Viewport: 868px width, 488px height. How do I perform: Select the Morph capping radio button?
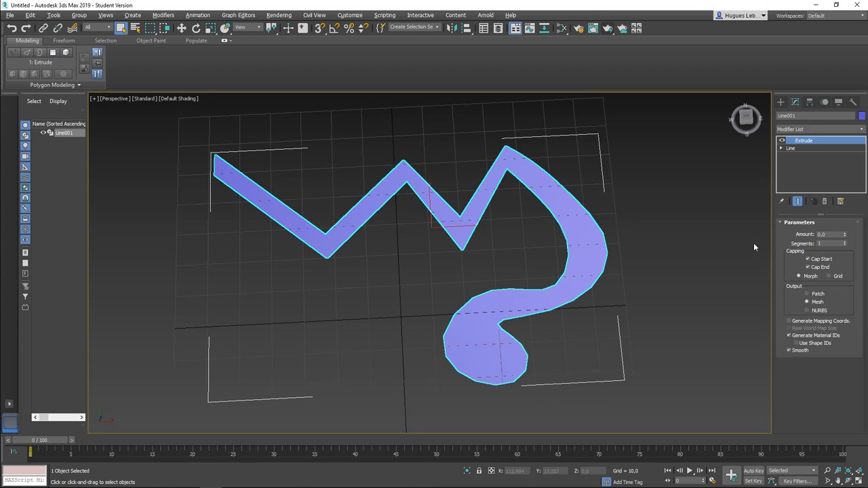tap(799, 276)
